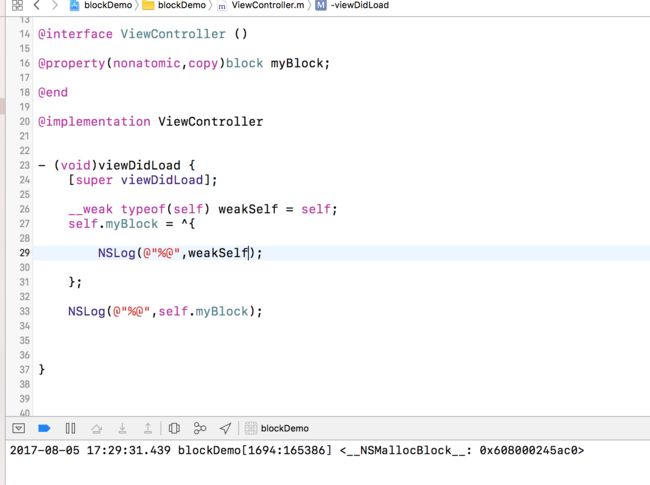Go back in editor history

click(x=37, y=5)
